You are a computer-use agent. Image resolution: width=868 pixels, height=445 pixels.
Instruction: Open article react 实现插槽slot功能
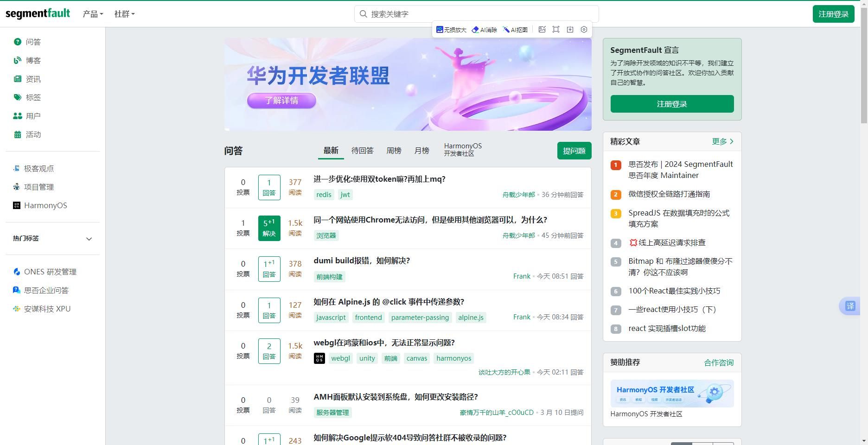coord(667,328)
